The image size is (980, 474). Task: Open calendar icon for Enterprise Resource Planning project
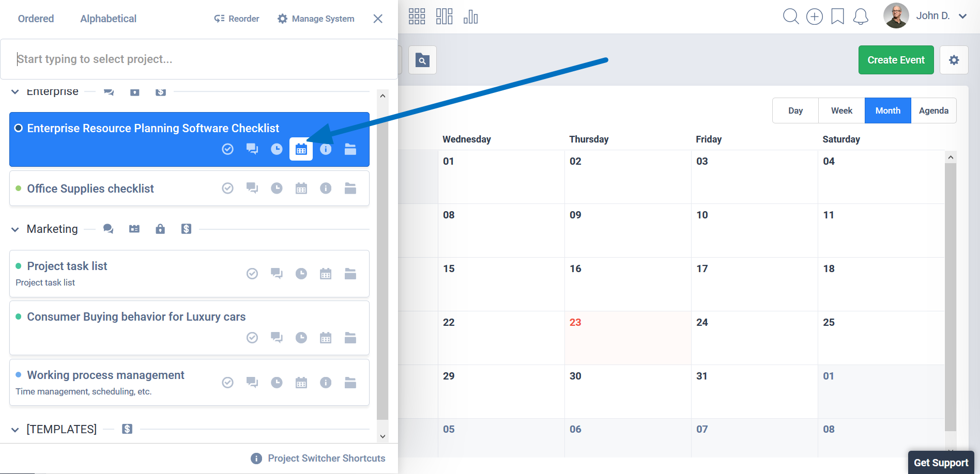click(301, 150)
